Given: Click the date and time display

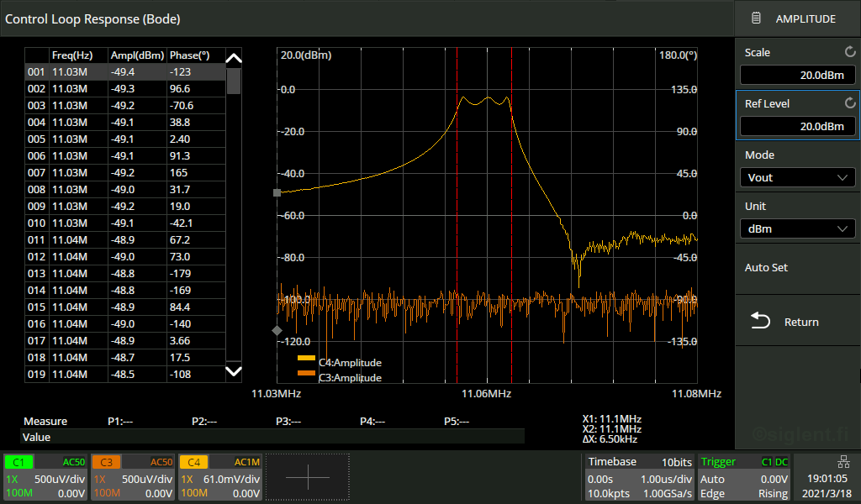Looking at the screenshot, I should [827, 486].
